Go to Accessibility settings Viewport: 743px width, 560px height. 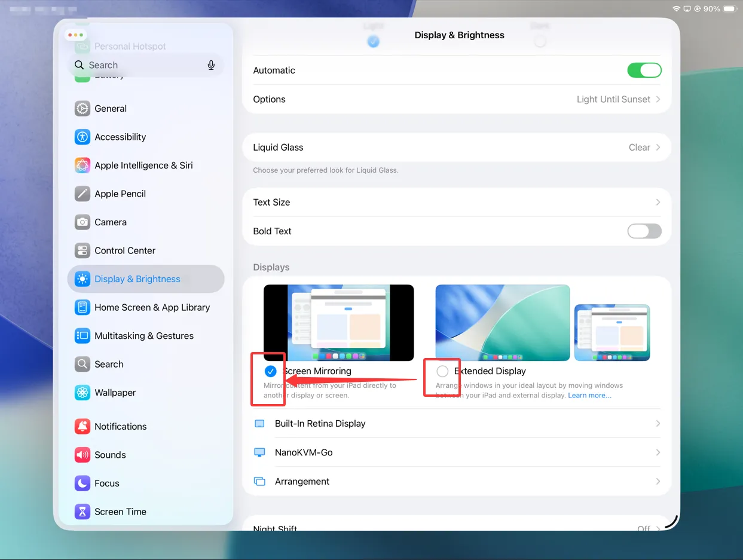pos(120,137)
